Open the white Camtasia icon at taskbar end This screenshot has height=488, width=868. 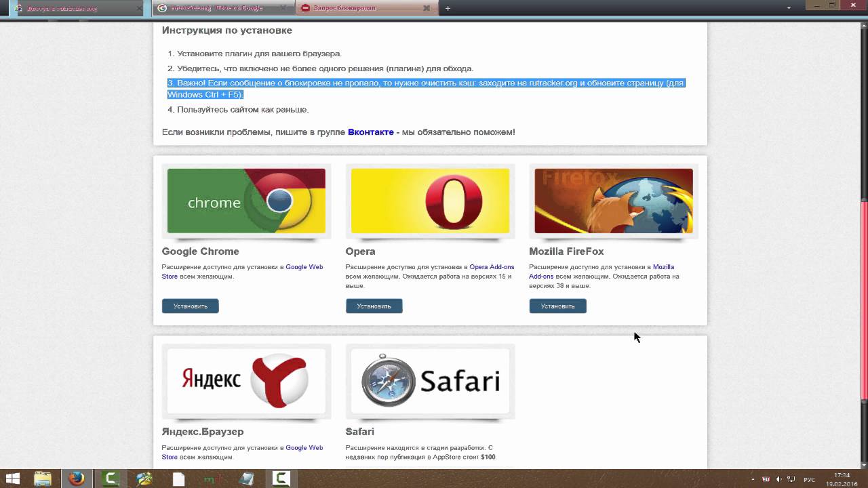pos(281,479)
